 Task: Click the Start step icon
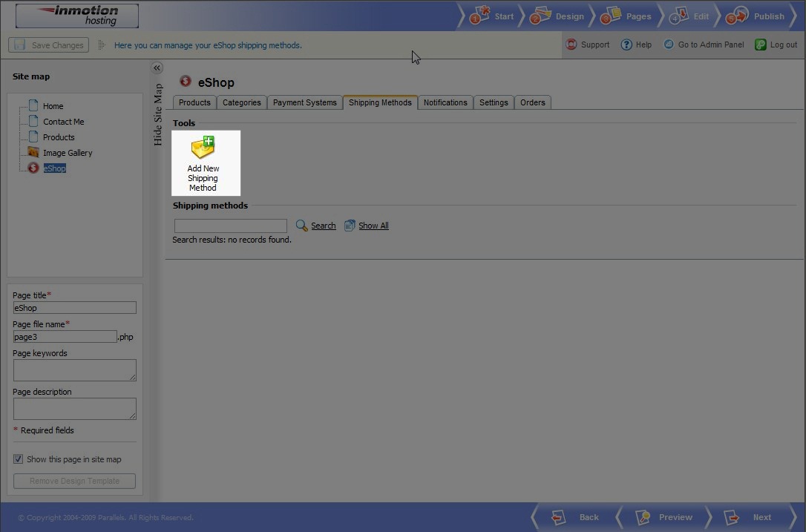(x=479, y=16)
